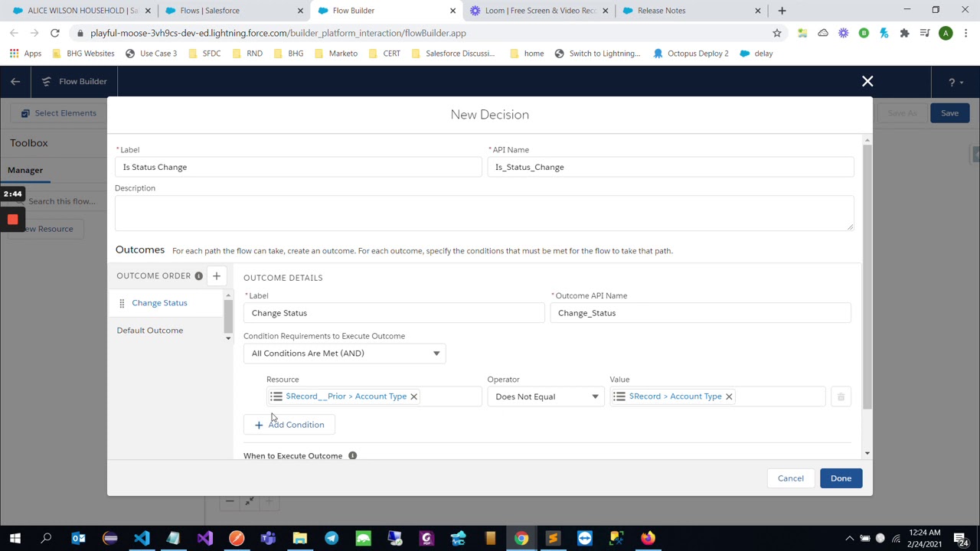Image resolution: width=980 pixels, height=551 pixels.
Task: Open the Apps shortcut in bookmarks bar
Action: (25, 54)
